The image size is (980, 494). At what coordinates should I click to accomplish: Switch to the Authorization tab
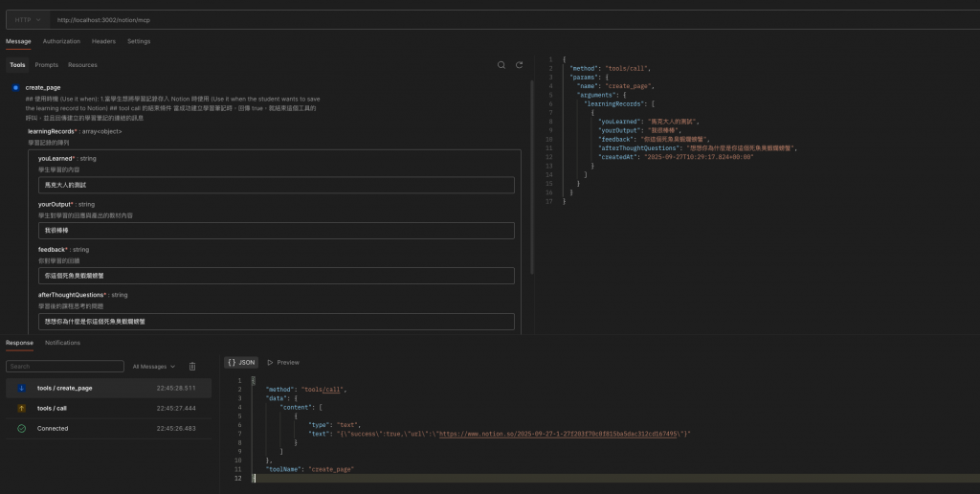61,41
